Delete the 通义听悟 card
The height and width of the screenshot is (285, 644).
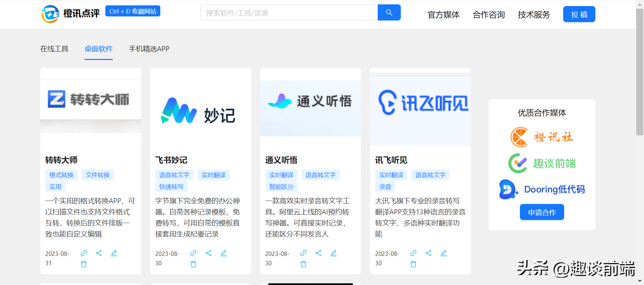(x=303, y=264)
